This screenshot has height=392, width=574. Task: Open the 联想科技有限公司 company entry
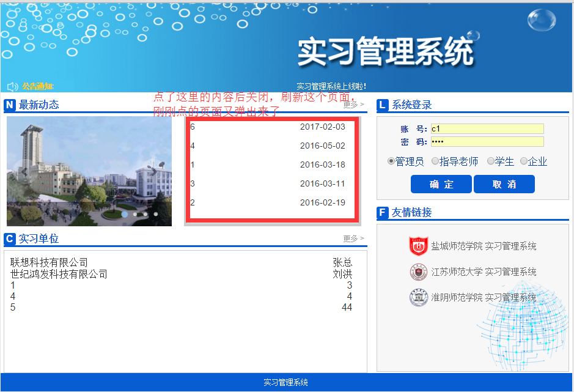(49, 262)
